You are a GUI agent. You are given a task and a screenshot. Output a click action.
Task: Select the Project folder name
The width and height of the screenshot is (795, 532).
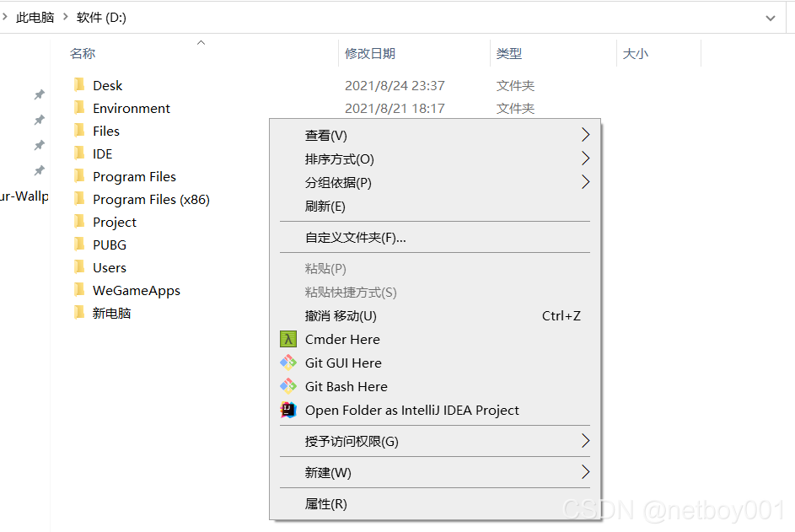point(115,223)
